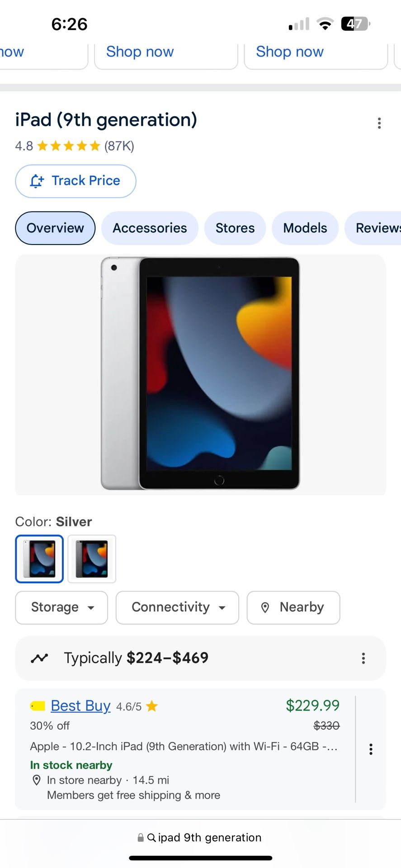Tap the price trend graph icon
Viewport: 401px width, 868px height.
pyautogui.click(x=39, y=658)
